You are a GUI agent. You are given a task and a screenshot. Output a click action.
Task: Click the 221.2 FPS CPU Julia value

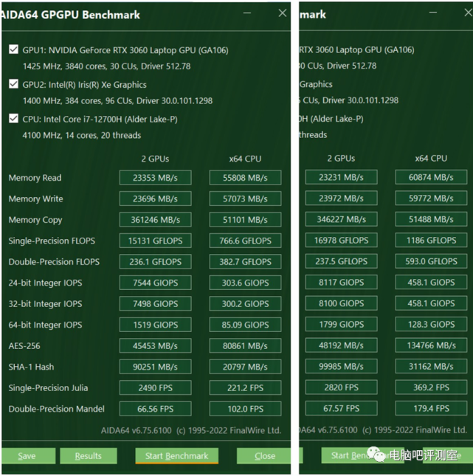coord(245,387)
